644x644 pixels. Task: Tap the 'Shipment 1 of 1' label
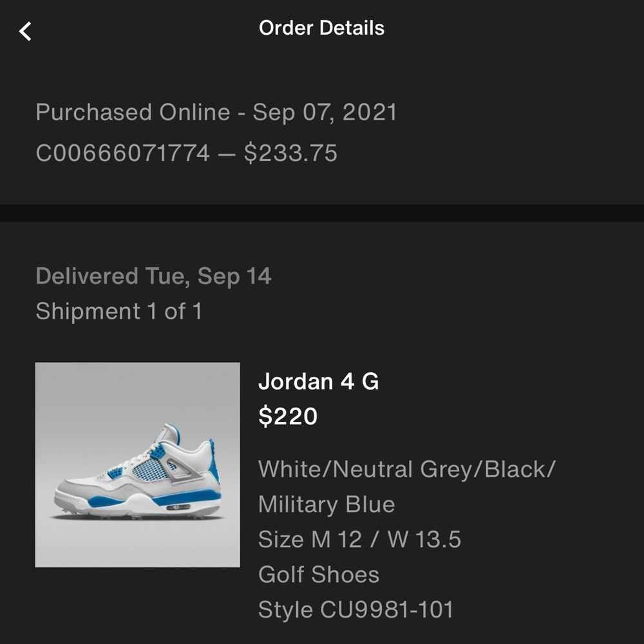click(x=119, y=311)
